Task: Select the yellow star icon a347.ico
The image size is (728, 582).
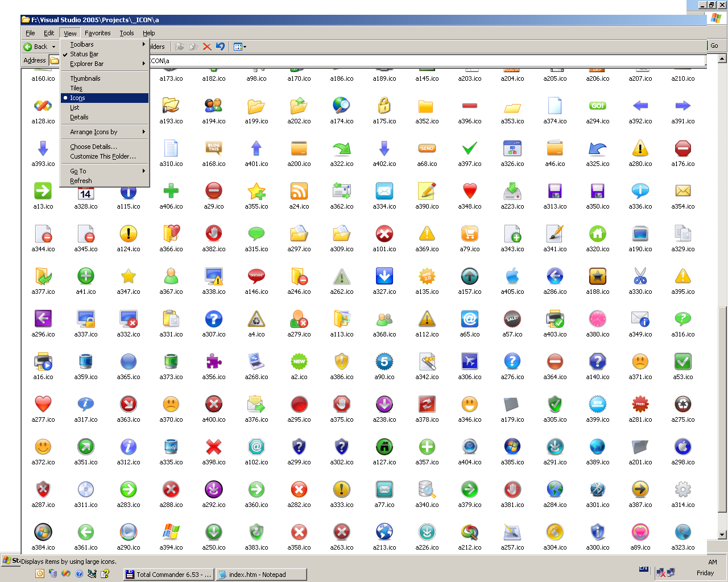Action: click(129, 276)
